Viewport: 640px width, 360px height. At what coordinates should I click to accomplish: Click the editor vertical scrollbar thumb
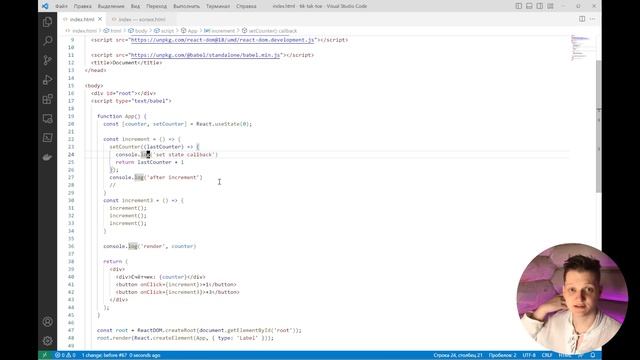coord(598,127)
